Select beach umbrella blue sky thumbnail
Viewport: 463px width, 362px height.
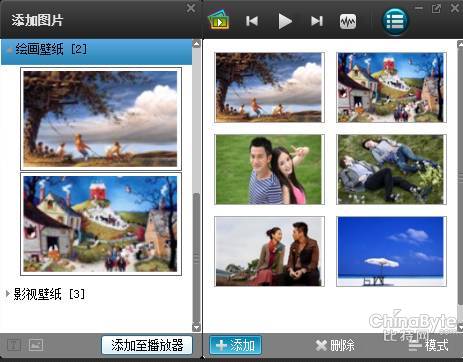(391, 251)
